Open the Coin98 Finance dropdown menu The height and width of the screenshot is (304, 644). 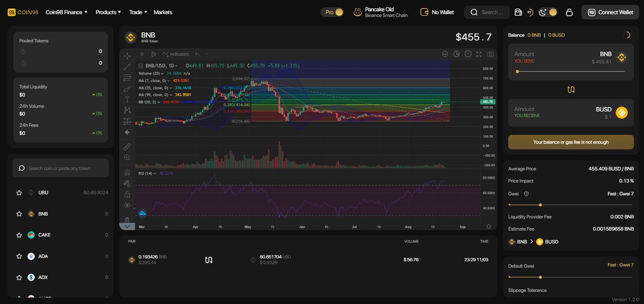[x=67, y=12]
